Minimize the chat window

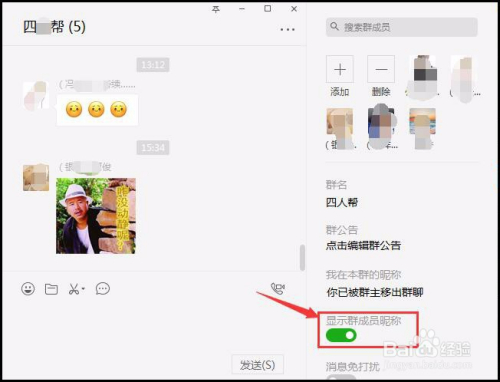[242, 9]
